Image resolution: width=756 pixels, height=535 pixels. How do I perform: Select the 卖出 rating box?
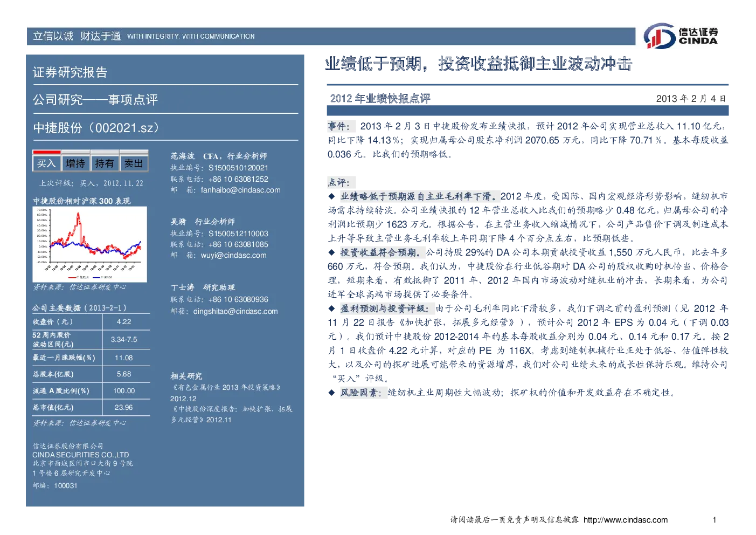(x=134, y=163)
